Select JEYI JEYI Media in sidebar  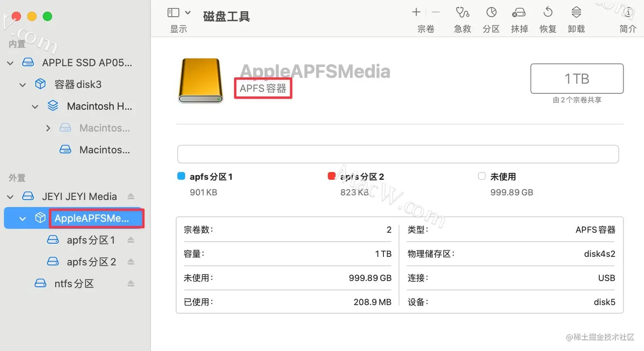79,196
